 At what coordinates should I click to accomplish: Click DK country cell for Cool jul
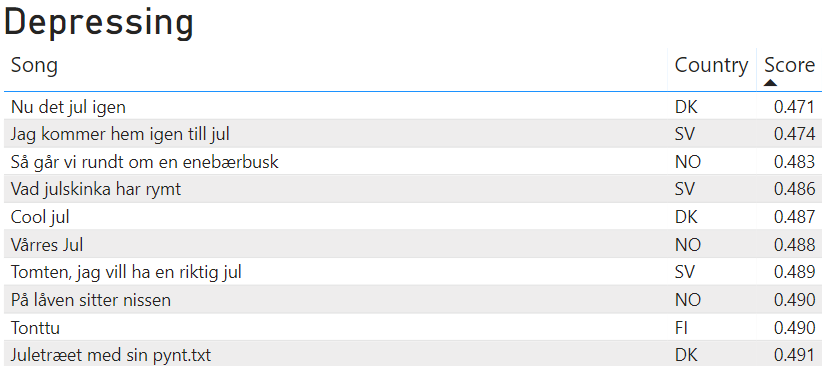pyautogui.click(x=686, y=217)
